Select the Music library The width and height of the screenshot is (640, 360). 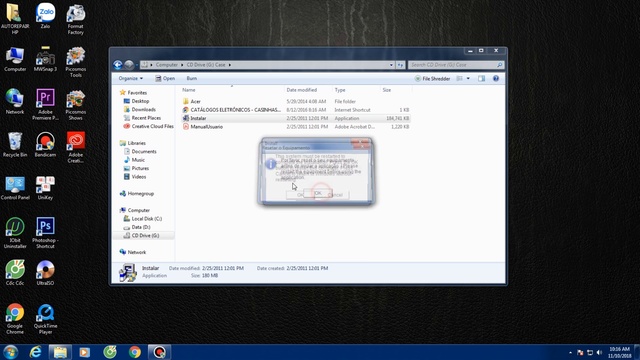(134, 160)
